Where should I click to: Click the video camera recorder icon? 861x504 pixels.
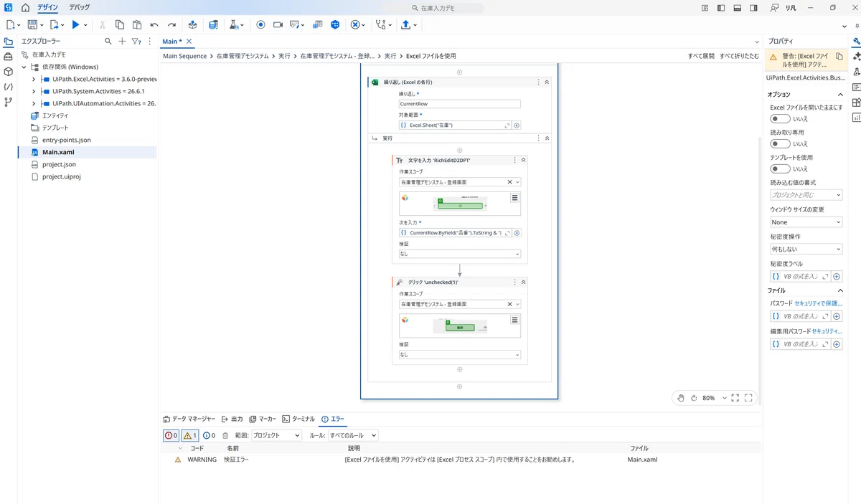[x=278, y=24]
